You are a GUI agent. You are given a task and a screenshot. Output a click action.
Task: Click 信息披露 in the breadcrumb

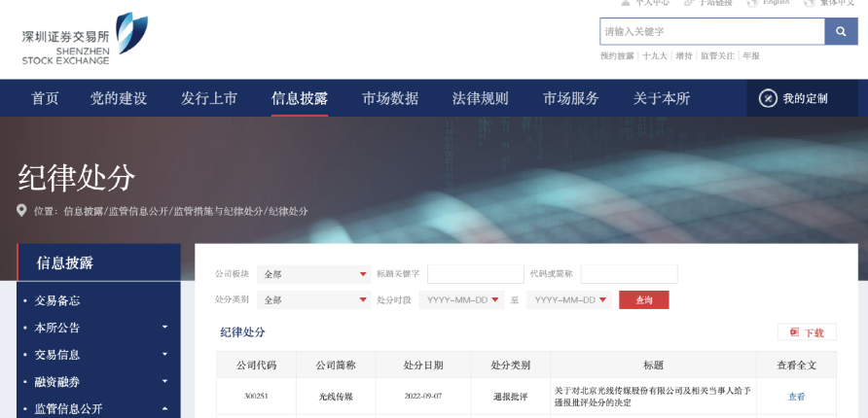click(83, 211)
